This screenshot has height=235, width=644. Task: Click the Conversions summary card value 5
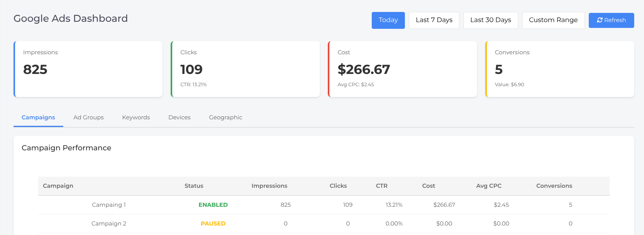pos(499,70)
